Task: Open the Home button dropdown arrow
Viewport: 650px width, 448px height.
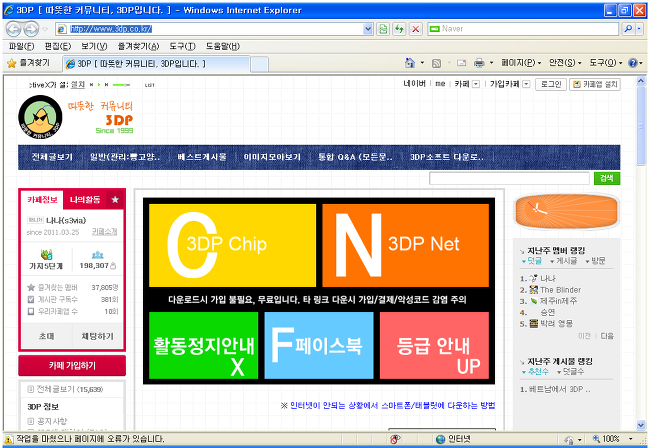Action: tap(422, 63)
